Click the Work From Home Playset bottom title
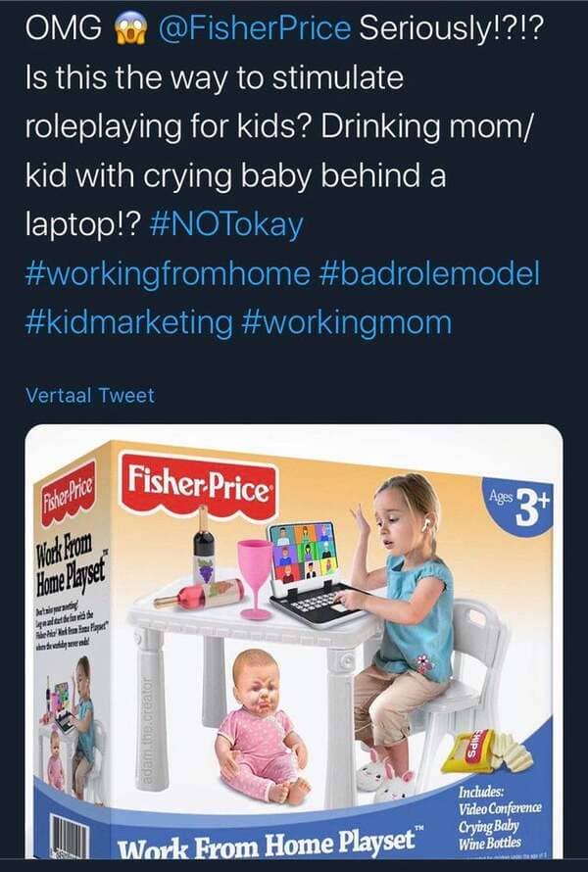 pos(267,842)
